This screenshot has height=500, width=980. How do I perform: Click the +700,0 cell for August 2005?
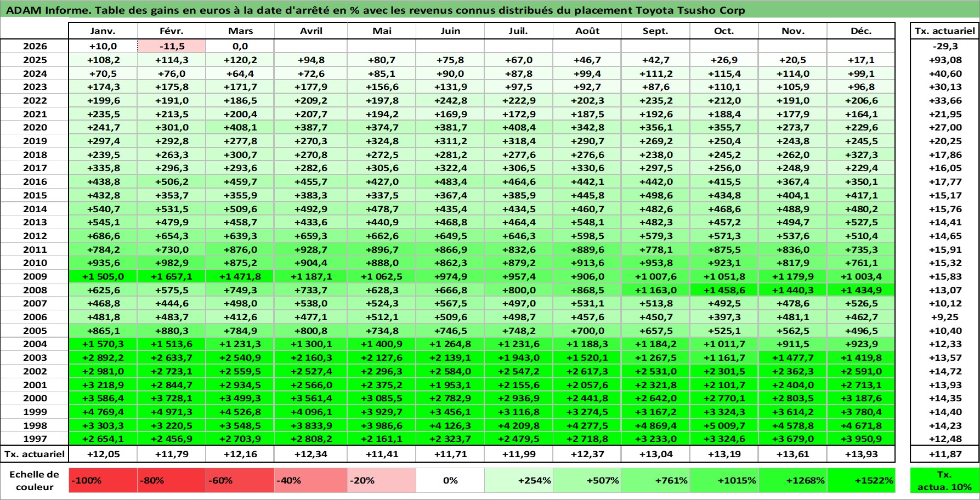[x=587, y=331]
